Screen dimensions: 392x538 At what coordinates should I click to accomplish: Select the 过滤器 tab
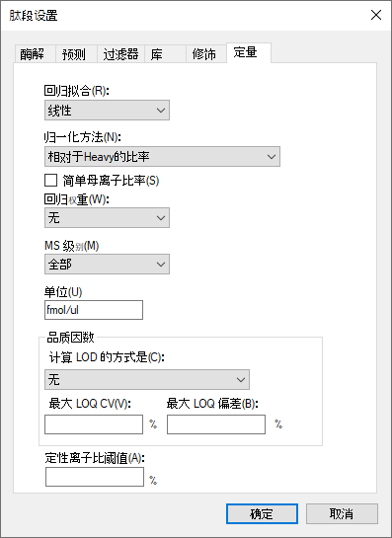click(120, 54)
